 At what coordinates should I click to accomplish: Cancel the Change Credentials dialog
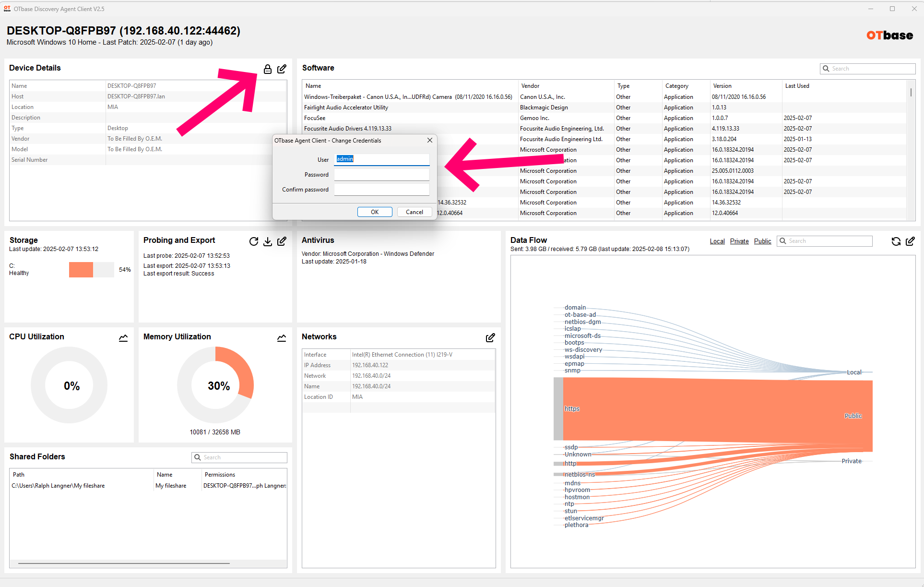[x=415, y=212]
